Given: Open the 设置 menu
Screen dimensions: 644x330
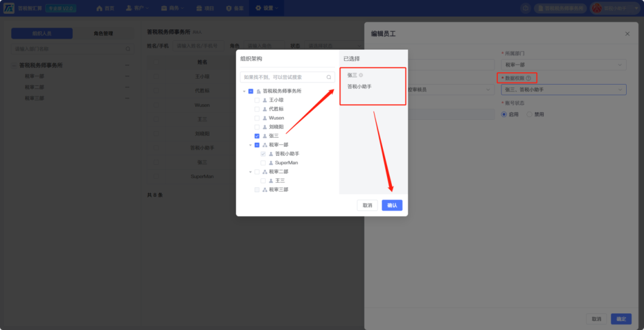Looking at the screenshot, I should [x=267, y=8].
